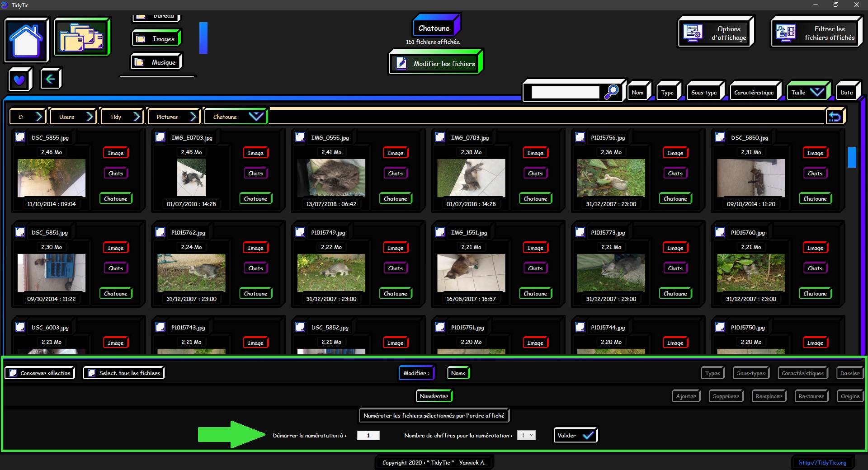
Task: Toggle Taille sort order arrow
Action: tap(817, 92)
